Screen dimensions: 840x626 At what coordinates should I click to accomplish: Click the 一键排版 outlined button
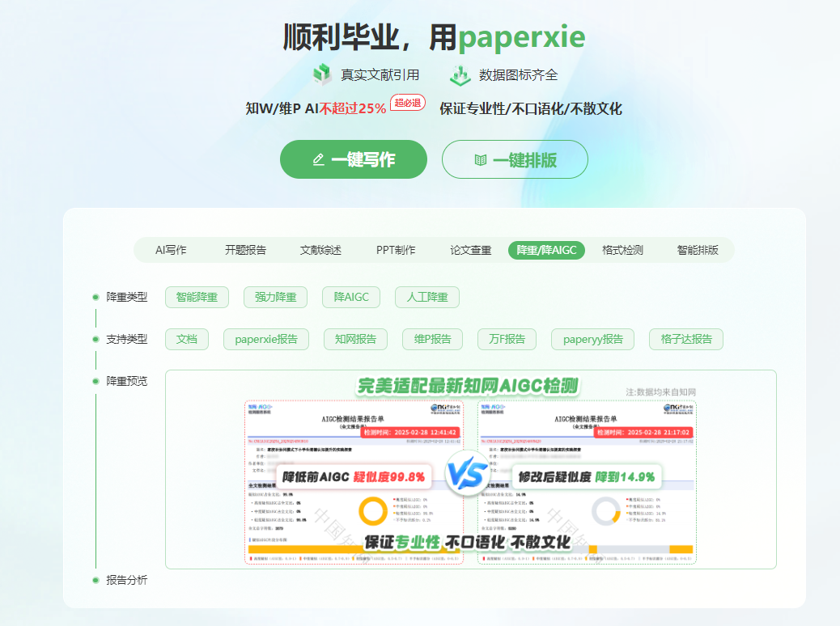point(515,159)
